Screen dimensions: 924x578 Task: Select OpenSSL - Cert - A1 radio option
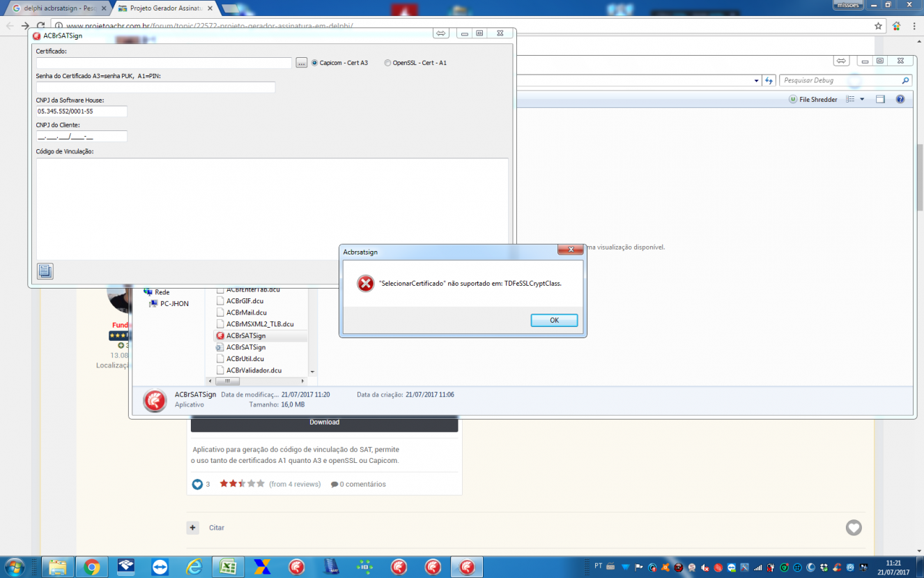coord(415,63)
